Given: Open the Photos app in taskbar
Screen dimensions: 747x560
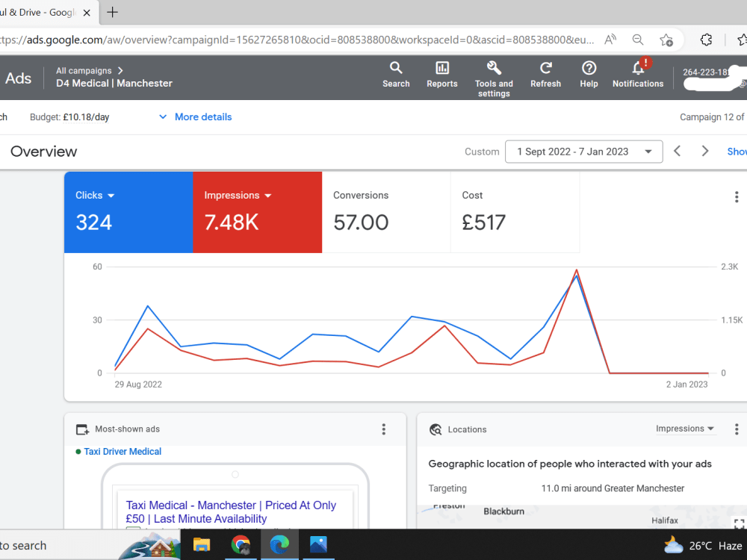Looking at the screenshot, I should pyautogui.click(x=318, y=544).
